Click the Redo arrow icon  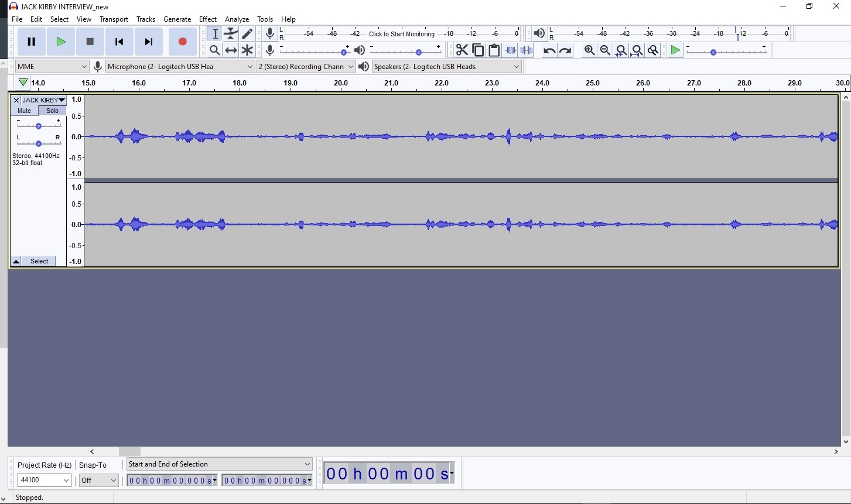[x=565, y=50]
